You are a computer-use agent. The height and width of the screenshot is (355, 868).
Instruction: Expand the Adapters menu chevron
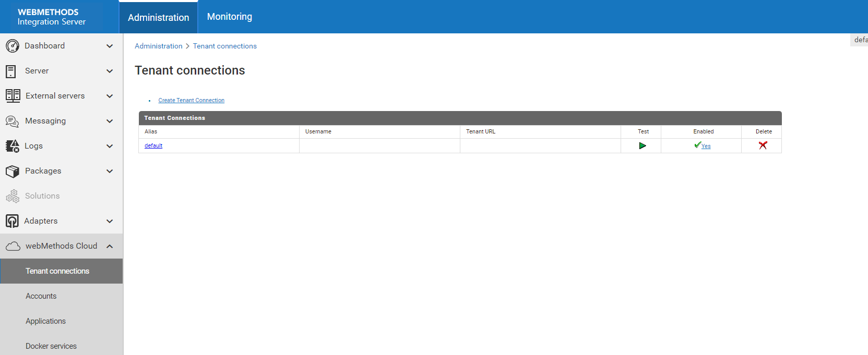110,221
